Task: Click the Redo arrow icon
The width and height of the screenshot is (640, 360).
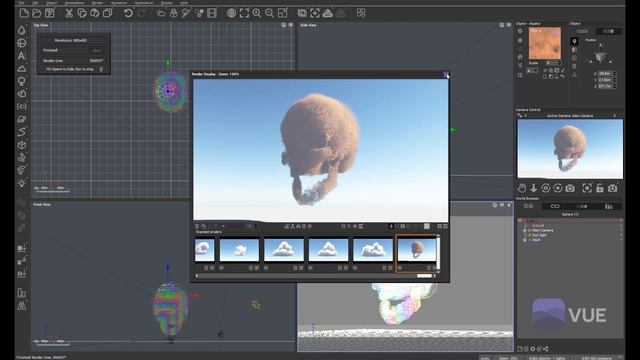Action: tap(141, 13)
